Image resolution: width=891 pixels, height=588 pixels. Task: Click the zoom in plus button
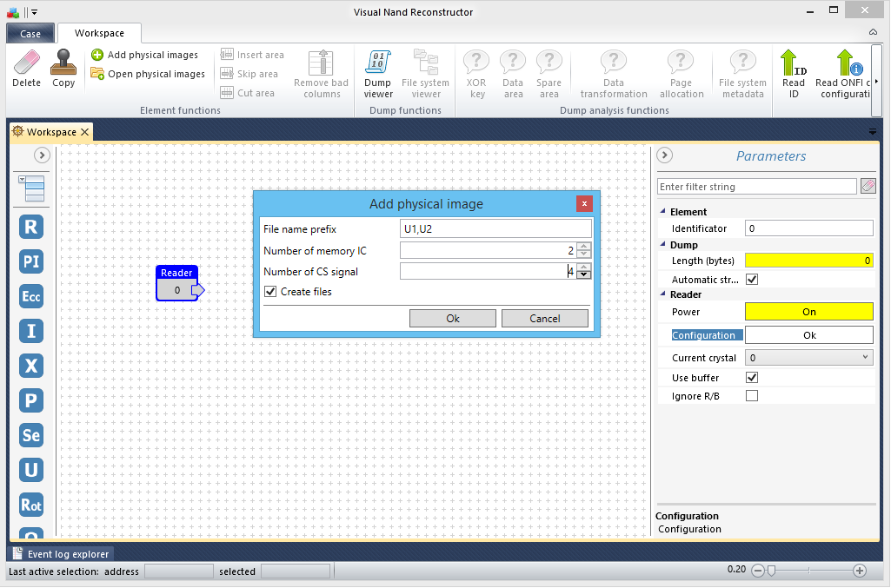tap(859, 571)
